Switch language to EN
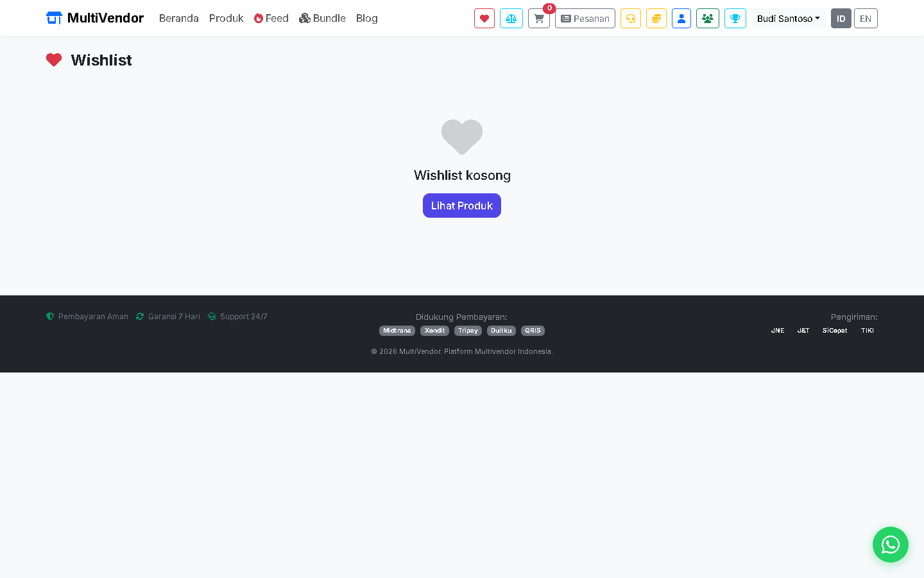This screenshot has width=924, height=578. (866, 19)
